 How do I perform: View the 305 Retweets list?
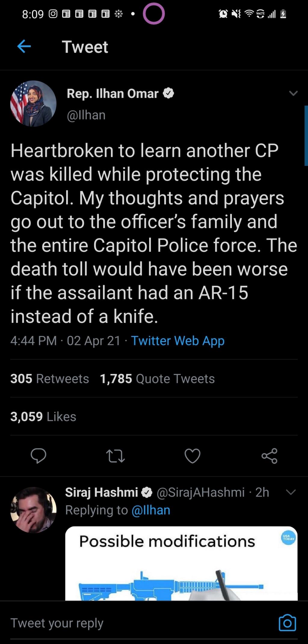(x=50, y=378)
